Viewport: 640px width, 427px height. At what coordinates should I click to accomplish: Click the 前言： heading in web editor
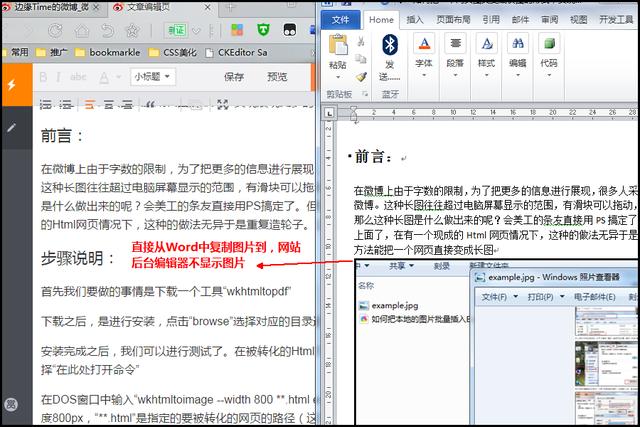(x=62, y=136)
